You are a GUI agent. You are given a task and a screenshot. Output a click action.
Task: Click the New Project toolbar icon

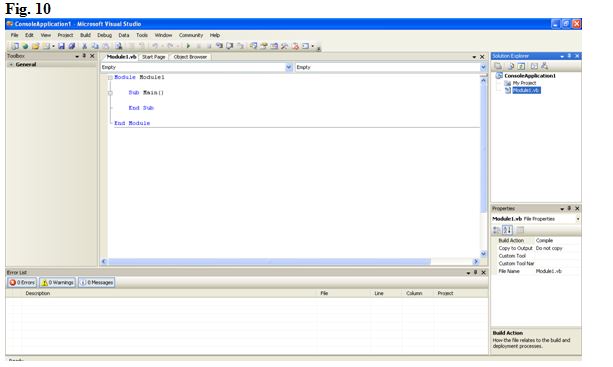coord(16,46)
